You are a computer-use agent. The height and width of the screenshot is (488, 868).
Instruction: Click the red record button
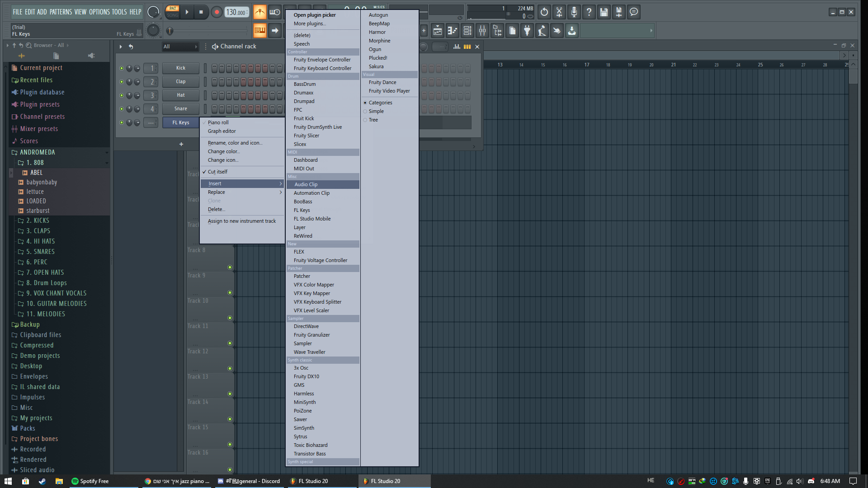point(216,12)
